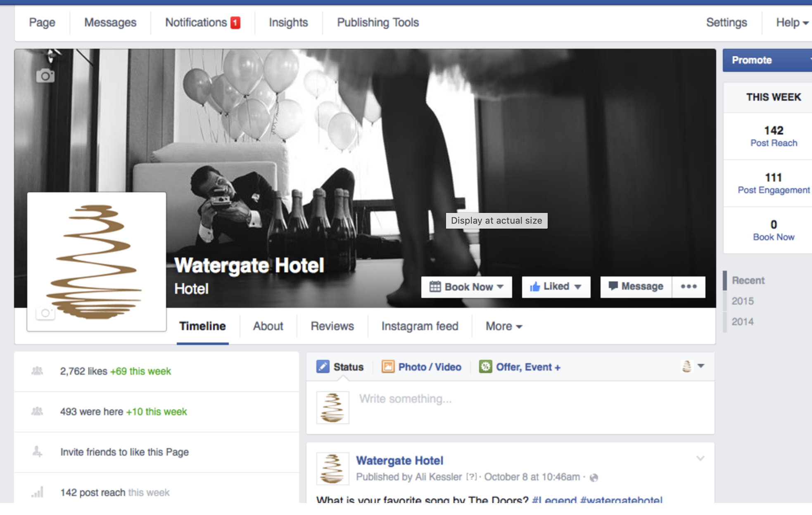812x515 pixels.
Task: Click the Display at actual size tooltip
Action: coord(496,221)
